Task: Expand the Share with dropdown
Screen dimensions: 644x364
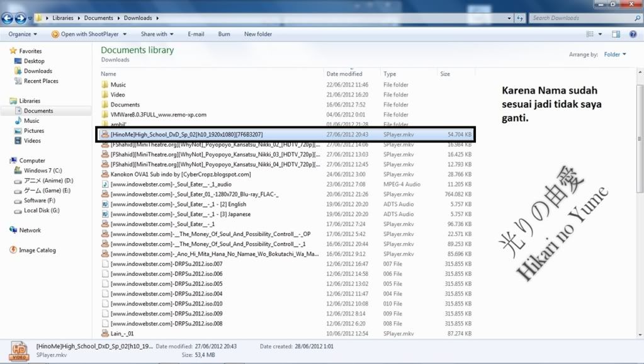Action: coord(157,34)
